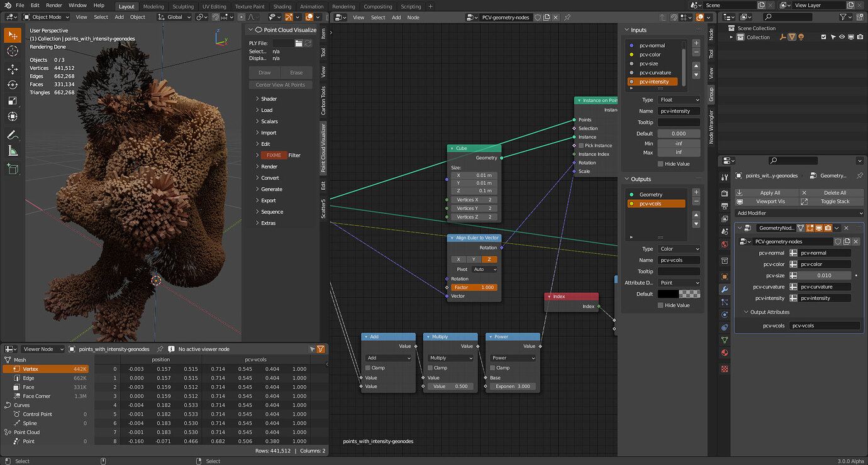Open the Attribute Domain Point dropdown
Viewport: 868px width, 465px height.
coord(679,283)
